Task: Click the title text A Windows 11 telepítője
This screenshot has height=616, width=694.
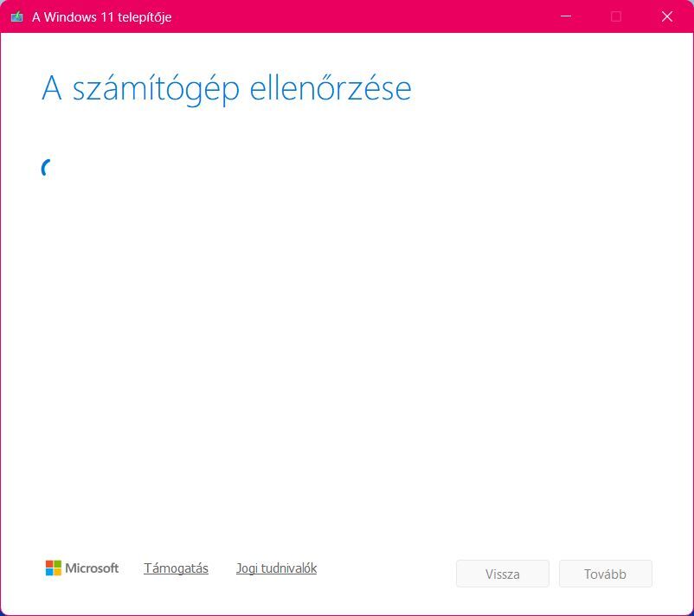Action: click(102, 16)
